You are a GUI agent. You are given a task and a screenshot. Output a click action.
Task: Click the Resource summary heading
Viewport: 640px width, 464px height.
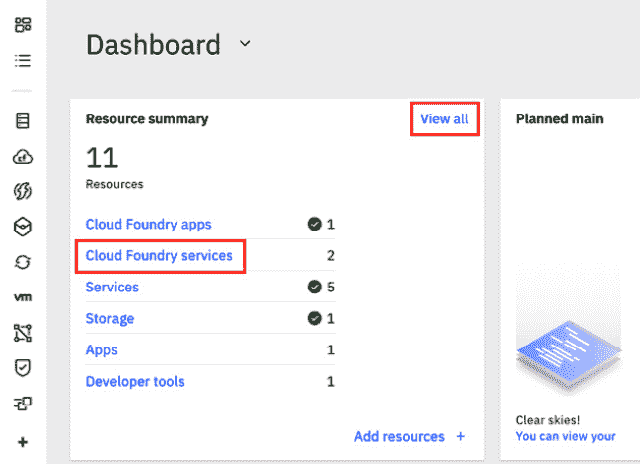pyautogui.click(x=147, y=119)
